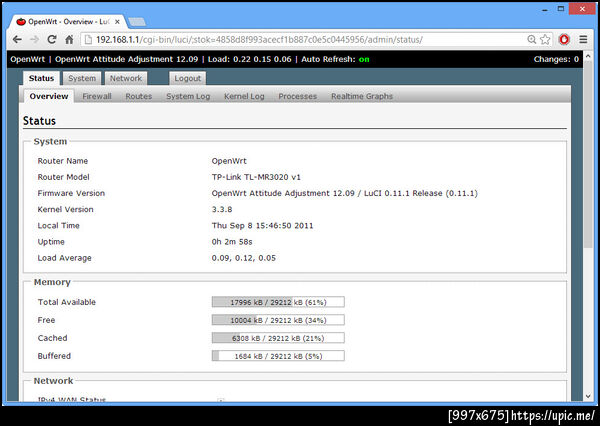
Task: Bookmark this page with the star icon
Action: (x=545, y=39)
